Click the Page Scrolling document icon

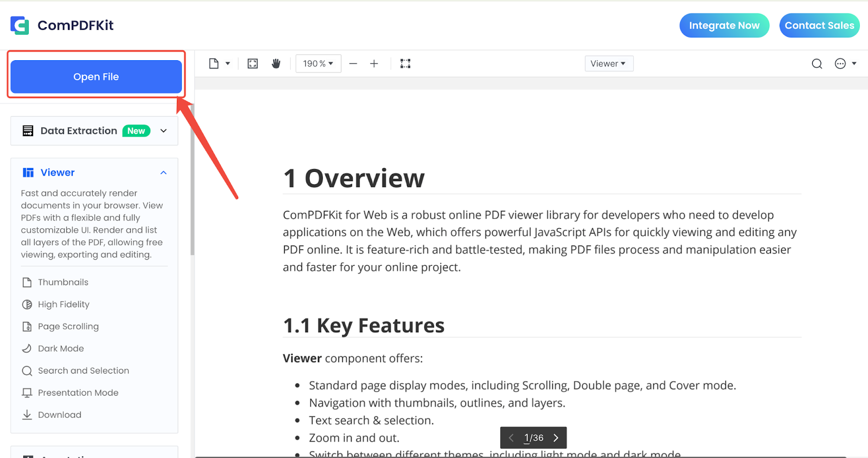coord(27,326)
